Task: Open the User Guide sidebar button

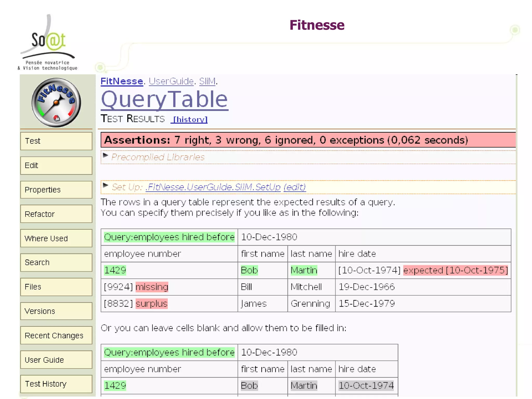Action: (56, 360)
